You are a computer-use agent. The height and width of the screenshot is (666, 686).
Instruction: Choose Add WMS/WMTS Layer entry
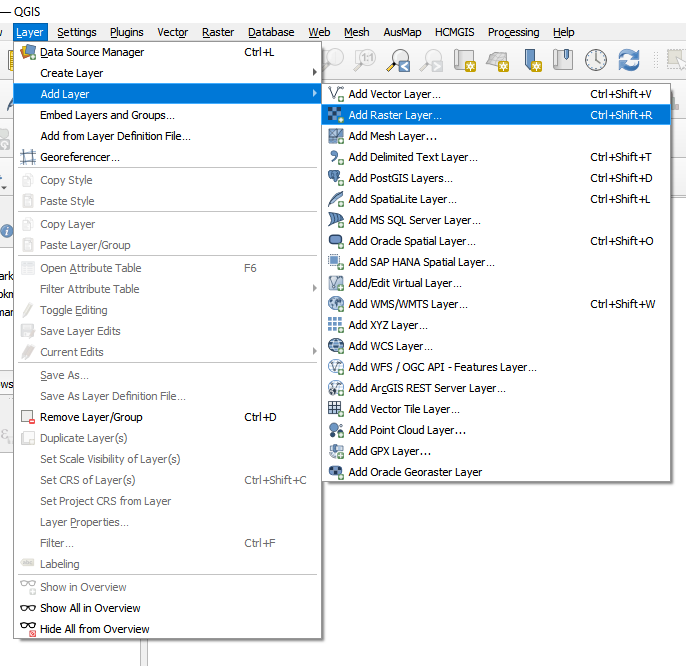pyautogui.click(x=496, y=304)
